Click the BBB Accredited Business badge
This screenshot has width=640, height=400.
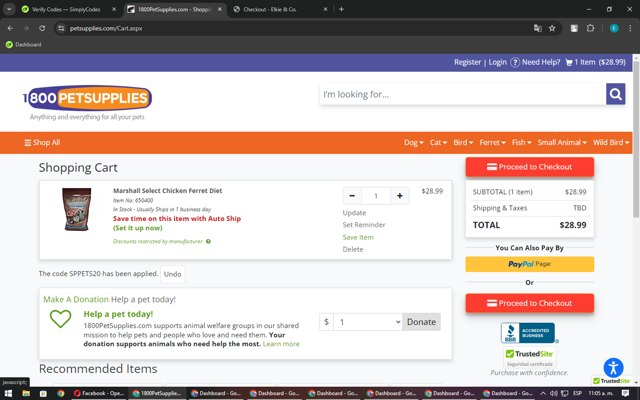(529, 333)
